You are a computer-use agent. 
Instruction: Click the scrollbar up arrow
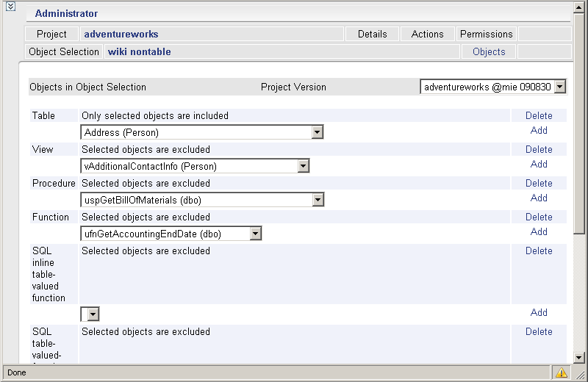[x=579, y=7]
